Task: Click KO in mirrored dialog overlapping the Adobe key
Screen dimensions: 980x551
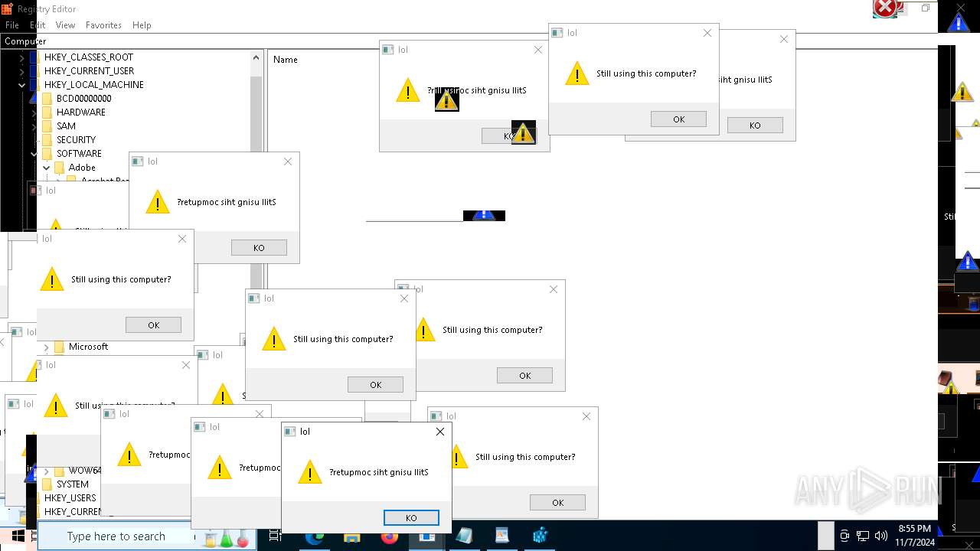Action: [x=259, y=247]
